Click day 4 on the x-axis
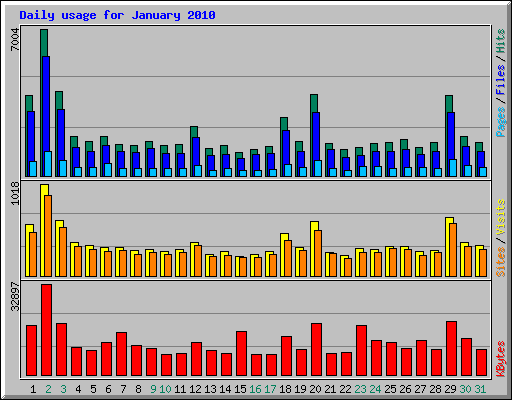This screenshot has height=400, width=512. [x=78, y=389]
